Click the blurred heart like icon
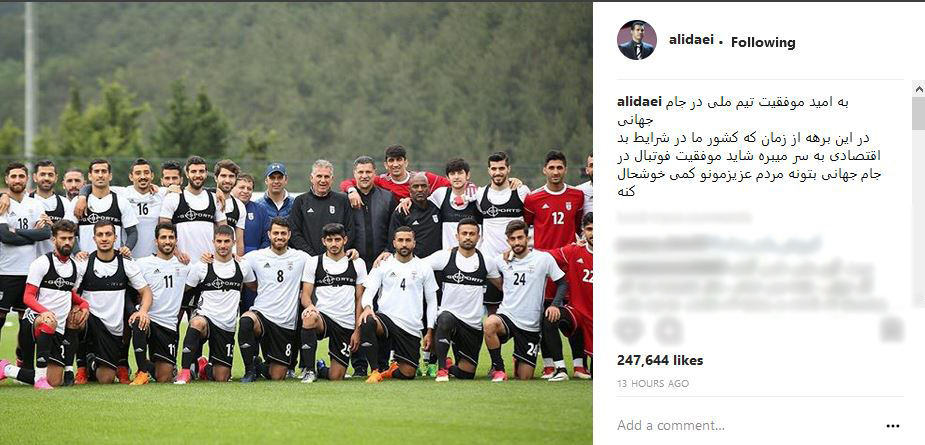Screen dimensions: 925x445 [x=629, y=329]
